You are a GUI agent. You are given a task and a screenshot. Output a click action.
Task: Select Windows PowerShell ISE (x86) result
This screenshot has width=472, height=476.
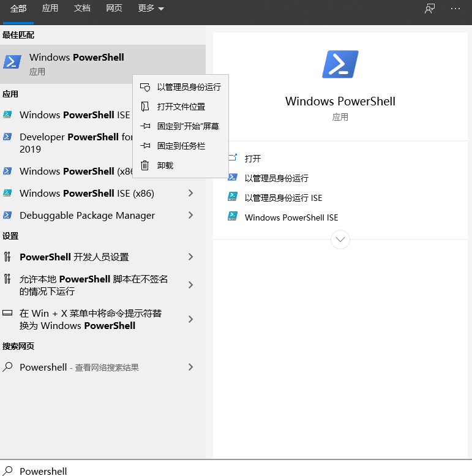(x=102, y=193)
